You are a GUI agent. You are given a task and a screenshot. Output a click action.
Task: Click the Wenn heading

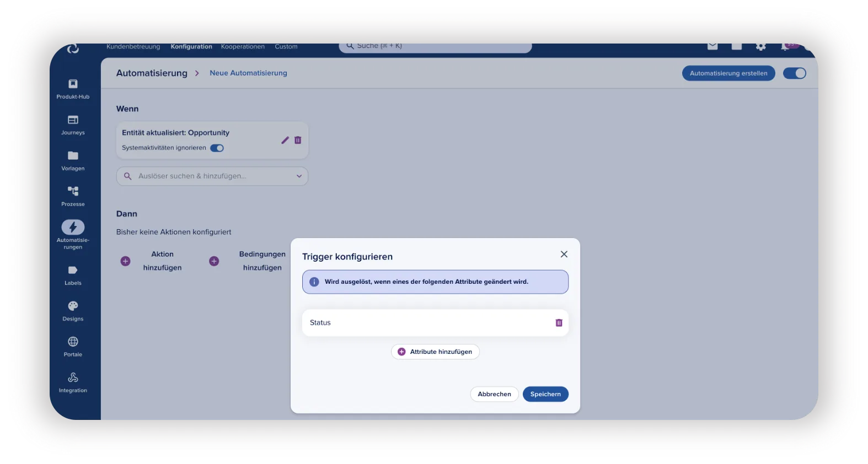pos(127,109)
